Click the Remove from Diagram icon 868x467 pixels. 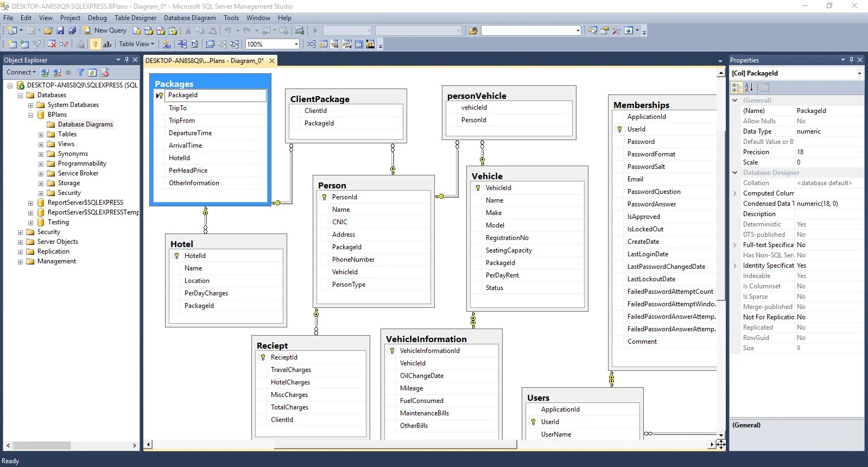(x=64, y=44)
